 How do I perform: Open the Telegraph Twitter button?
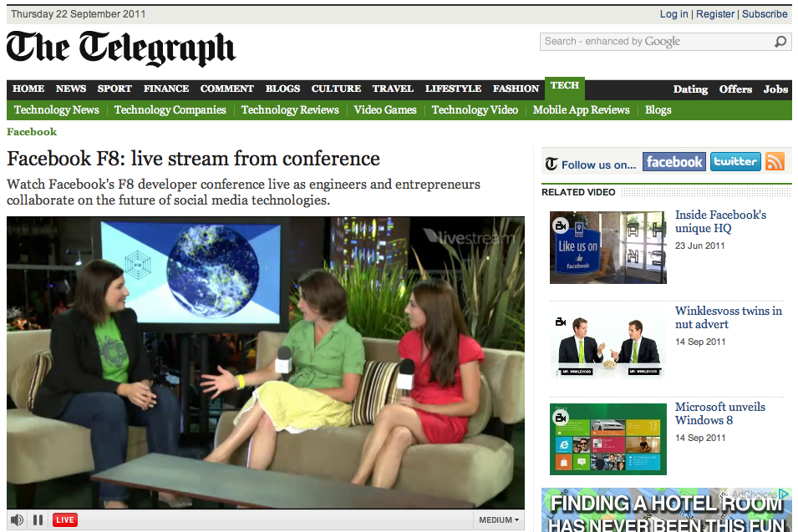tap(735, 162)
